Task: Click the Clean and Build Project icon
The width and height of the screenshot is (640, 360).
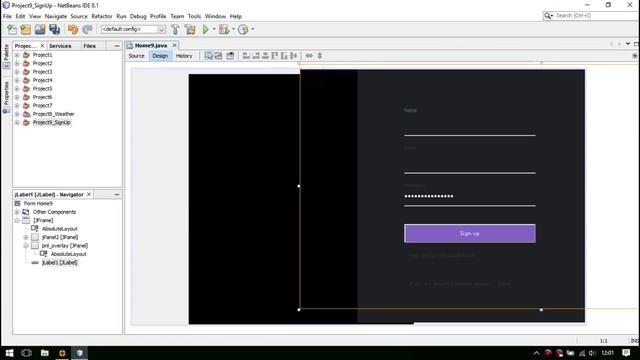Action: pyautogui.click(x=190, y=29)
